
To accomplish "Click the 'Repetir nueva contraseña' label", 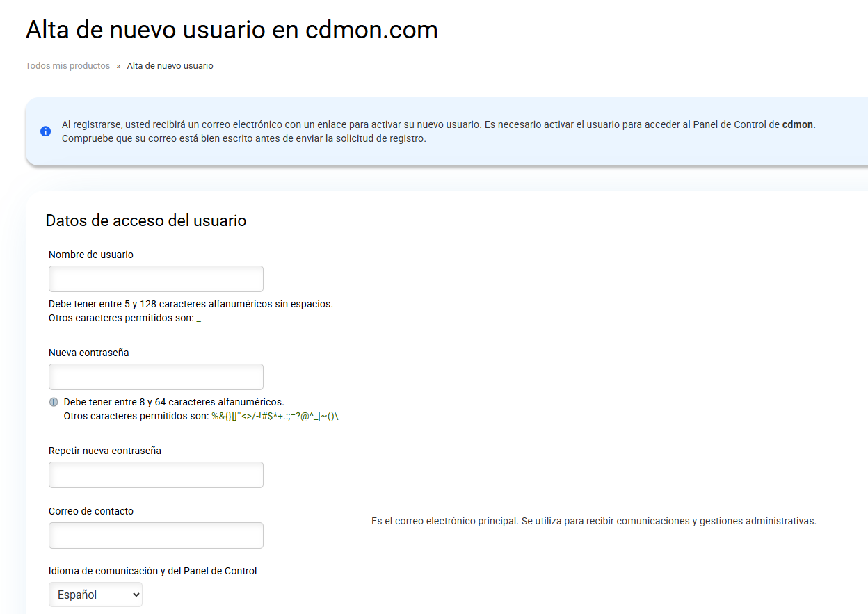I will pyautogui.click(x=105, y=451).
